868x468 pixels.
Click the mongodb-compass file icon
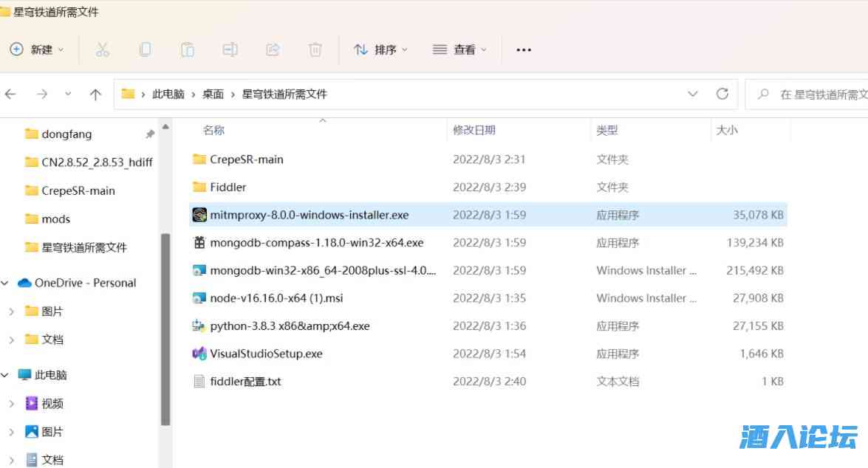coord(199,242)
